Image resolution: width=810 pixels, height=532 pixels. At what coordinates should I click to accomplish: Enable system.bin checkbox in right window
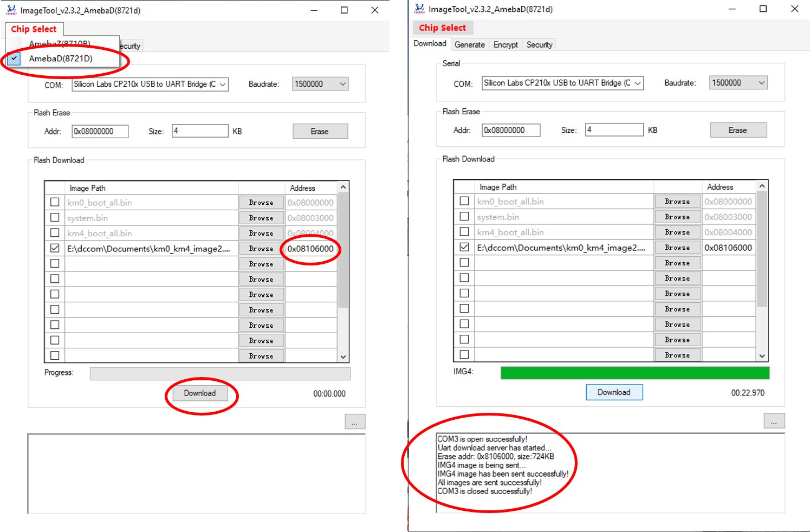click(464, 216)
